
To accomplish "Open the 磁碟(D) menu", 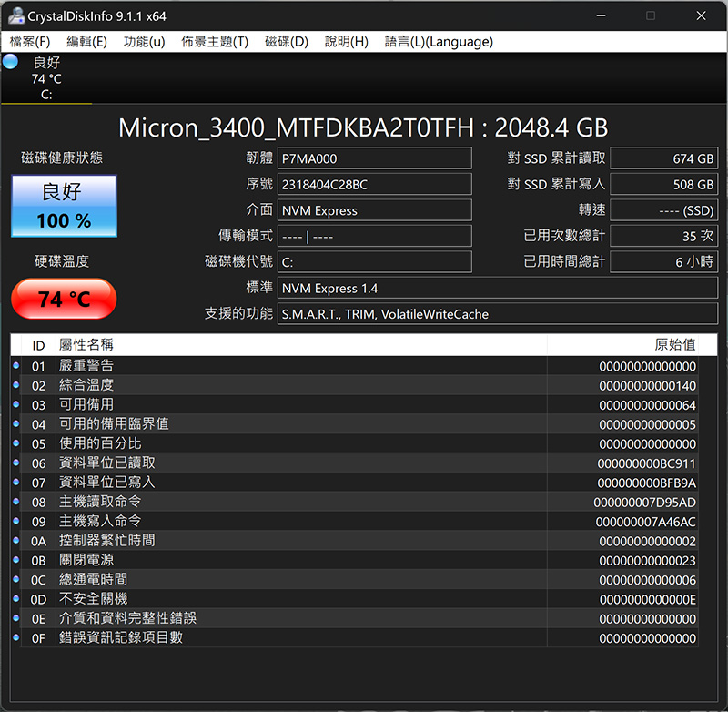I will (x=287, y=42).
